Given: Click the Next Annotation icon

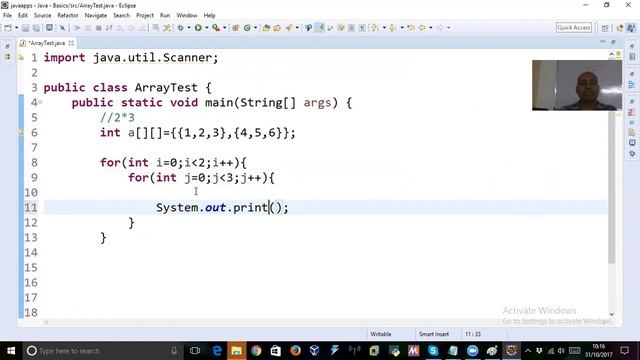Looking at the screenshot, I should [375, 28].
